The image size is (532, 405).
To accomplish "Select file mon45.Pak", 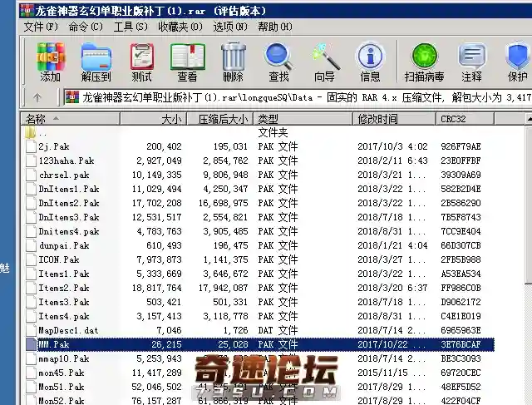I will pos(61,373).
